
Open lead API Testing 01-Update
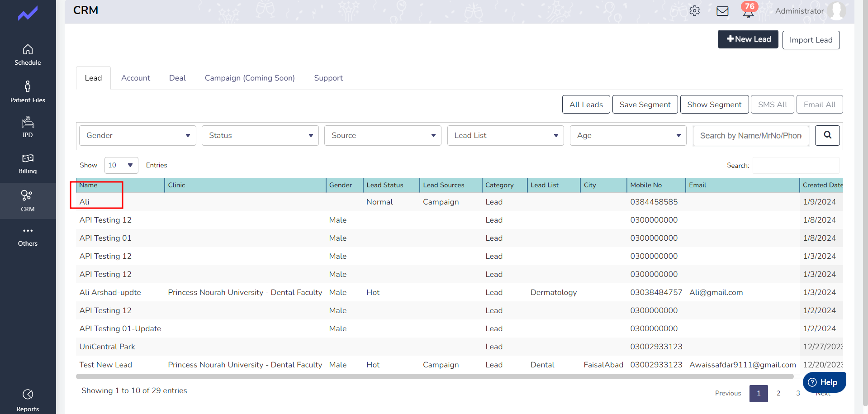pyautogui.click(x=120, y=328)
